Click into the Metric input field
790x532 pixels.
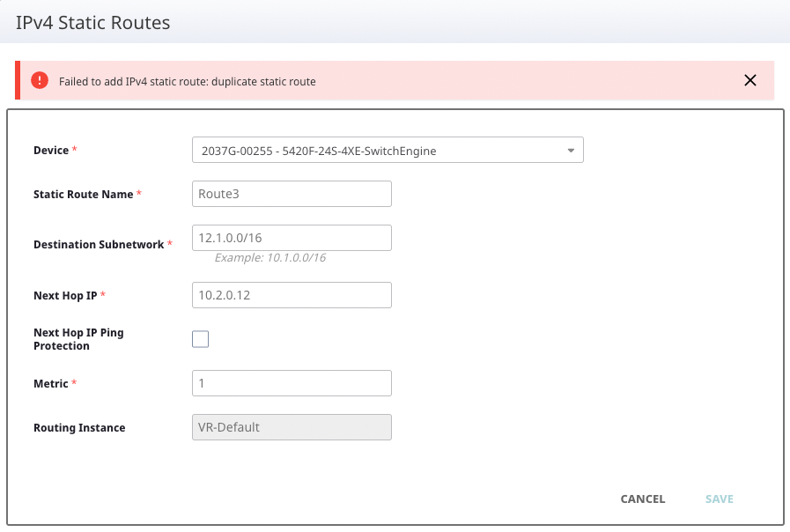291,383
